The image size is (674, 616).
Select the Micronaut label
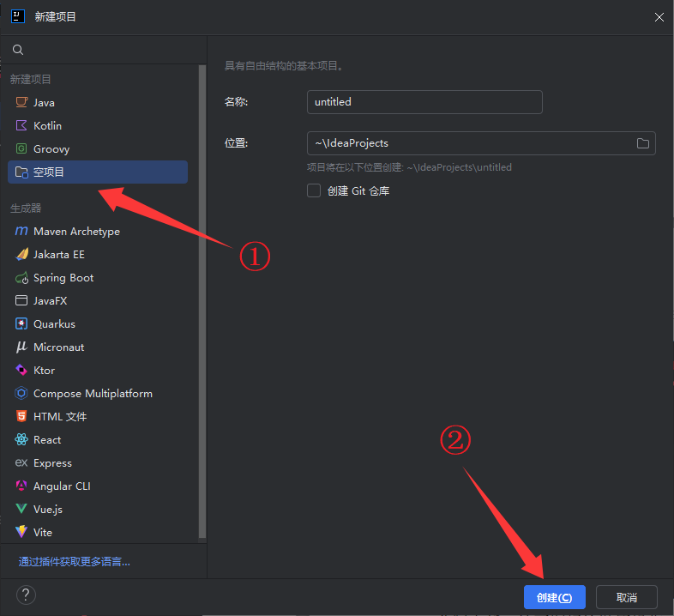59,347
